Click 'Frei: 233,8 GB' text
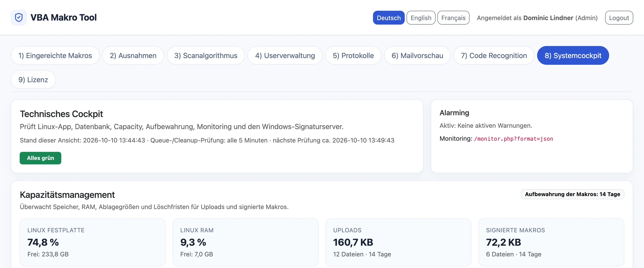 [x=48, y=254]
